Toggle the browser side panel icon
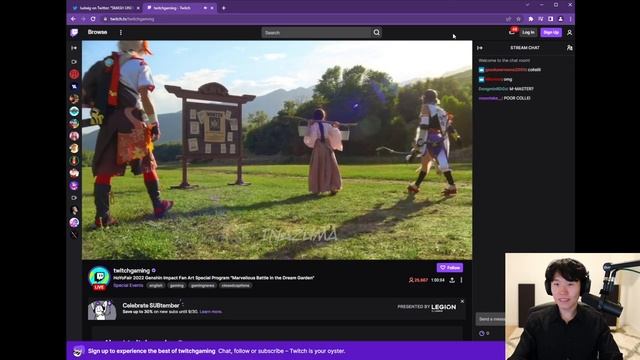The image size is (640, 360). tap(550, 19)
